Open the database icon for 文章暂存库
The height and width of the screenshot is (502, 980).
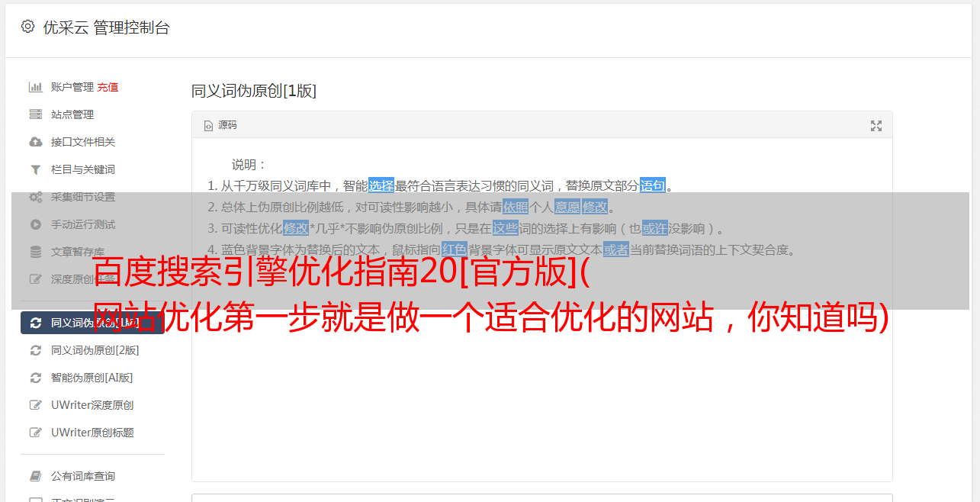35,252
